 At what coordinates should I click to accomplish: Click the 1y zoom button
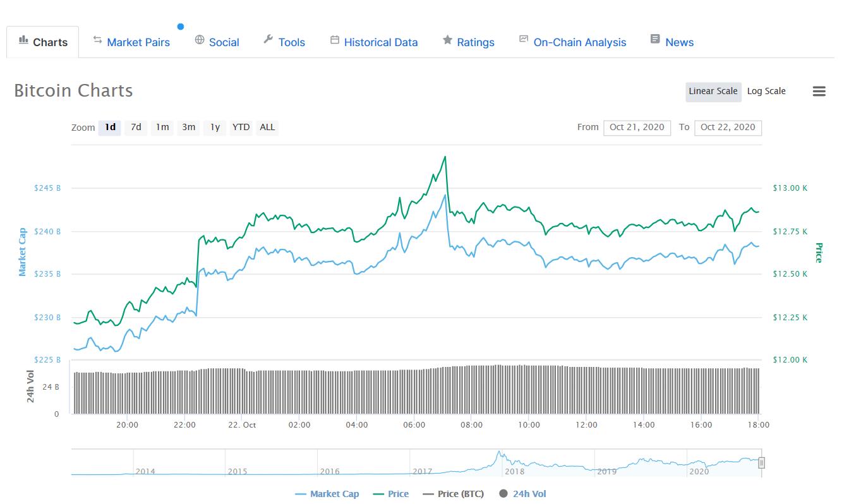tap(214, 127)
